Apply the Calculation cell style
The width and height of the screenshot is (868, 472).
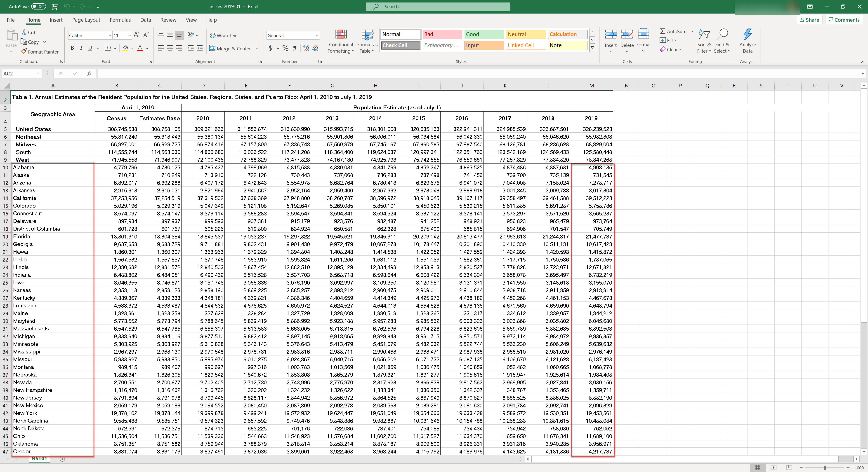568,34
